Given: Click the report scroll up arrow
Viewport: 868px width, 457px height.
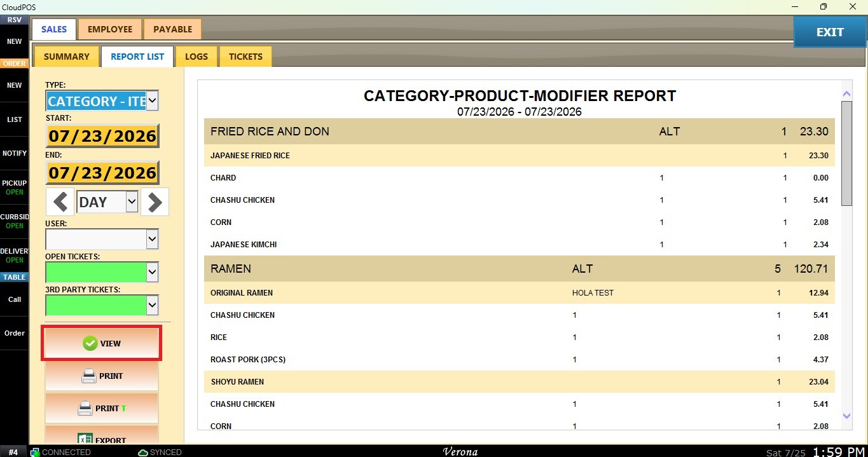Looking at the screenshot, I should [846, 93].
